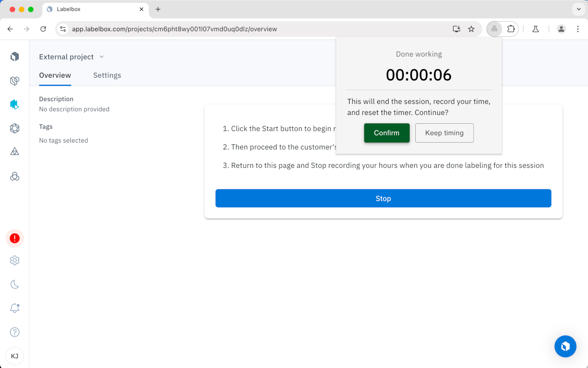
Task: Open the browser search experiment flask dropdown
Action: [x=535, y=29]
